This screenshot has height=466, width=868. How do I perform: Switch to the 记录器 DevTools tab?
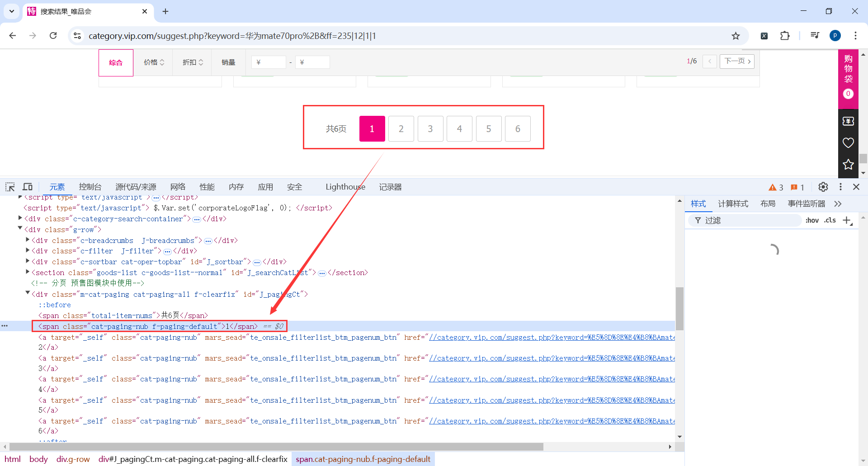coord(390,187)
